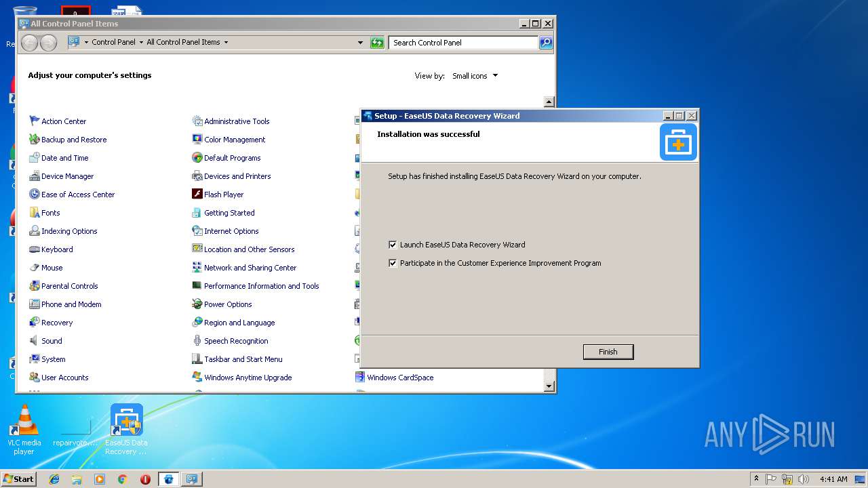
Task: Click Control Panel breadcrumb segment
Action: [113, 42]
